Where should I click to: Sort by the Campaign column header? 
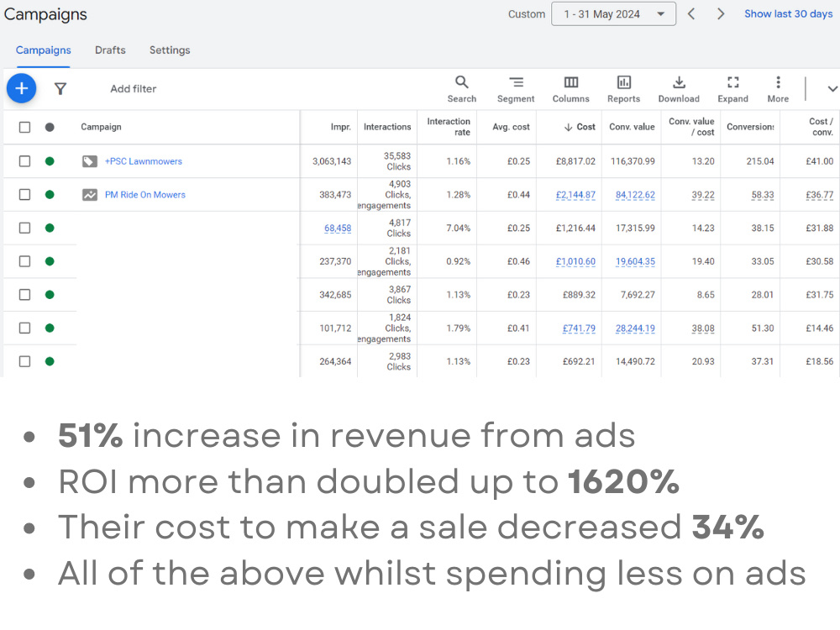click(x=102, y=127)
